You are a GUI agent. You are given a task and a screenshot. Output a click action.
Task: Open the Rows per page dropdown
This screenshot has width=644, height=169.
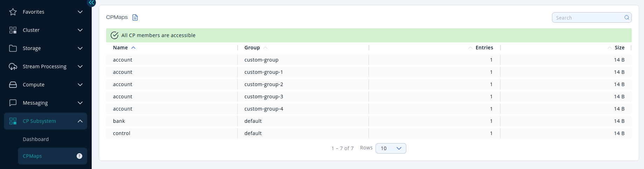[x=391, y=148]
